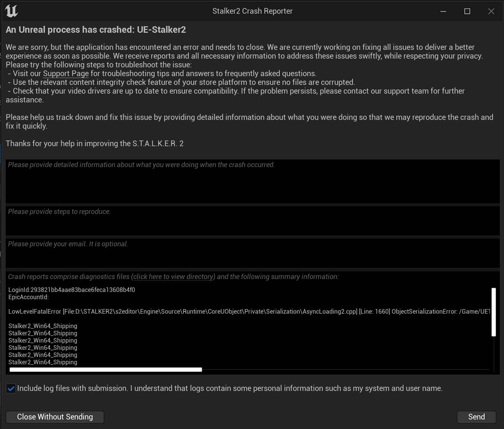Image resolution: width=504 pixels, height=429 pixels.
Task: Click the EpicAccountId line
Action: (x=29, y=297)
